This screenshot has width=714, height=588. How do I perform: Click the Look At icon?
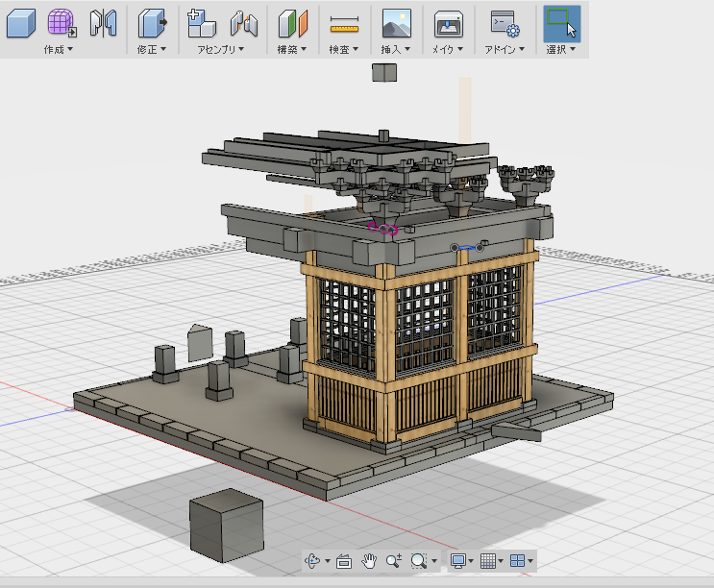click(344, 562)
